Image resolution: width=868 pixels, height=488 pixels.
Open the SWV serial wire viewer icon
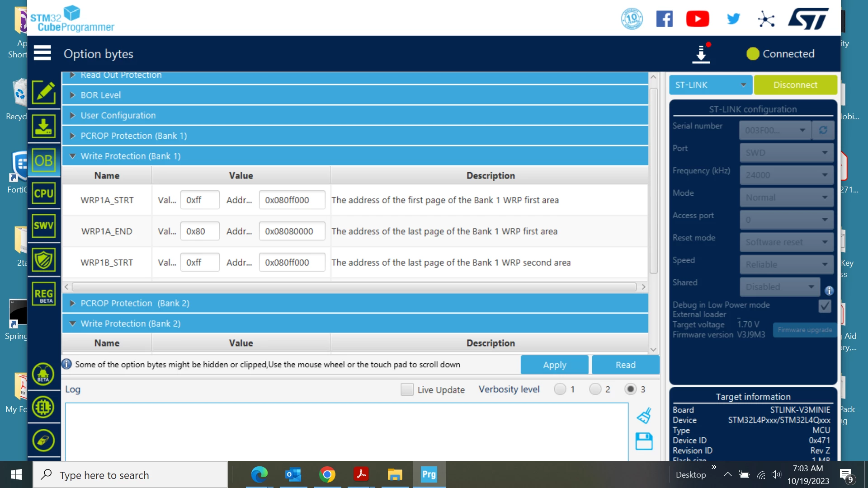[x=44, y=226]
